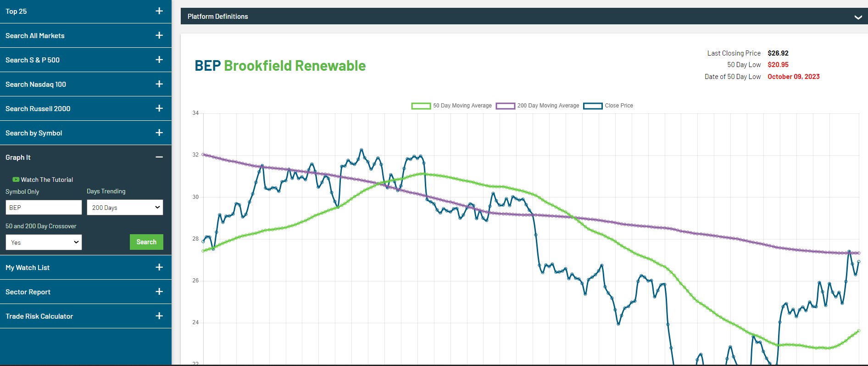This screenshot has width=868, height=366.
Task: Open the Top 25 menu section
Action: point(86,11)
